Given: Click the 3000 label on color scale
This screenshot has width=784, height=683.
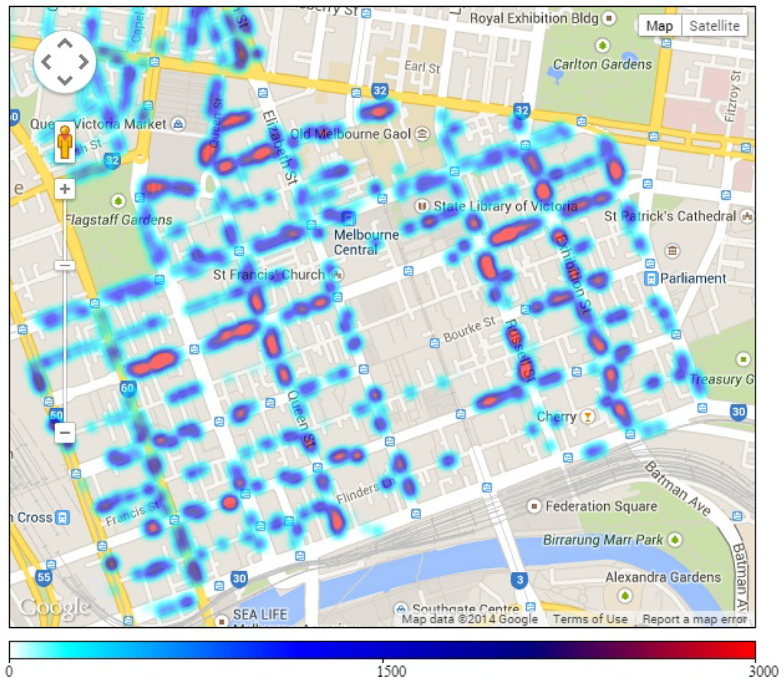Looking at the screenshot, I should (763, 672).
